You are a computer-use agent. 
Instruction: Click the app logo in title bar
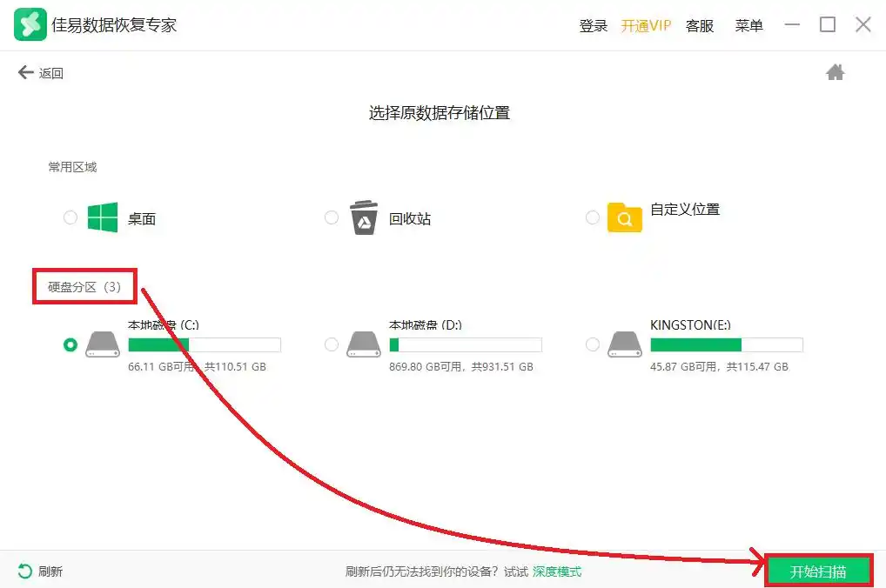tap(30, 25)
